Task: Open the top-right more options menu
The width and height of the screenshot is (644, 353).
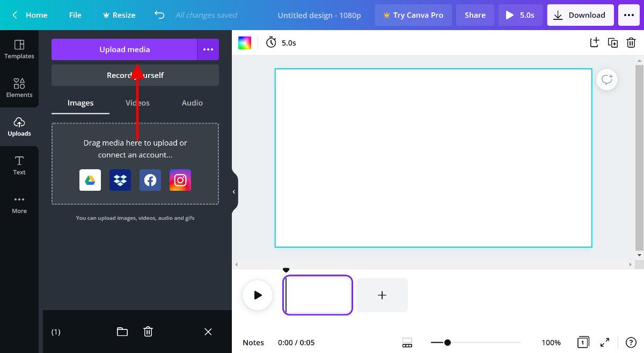Action: [x=628, y=15]
